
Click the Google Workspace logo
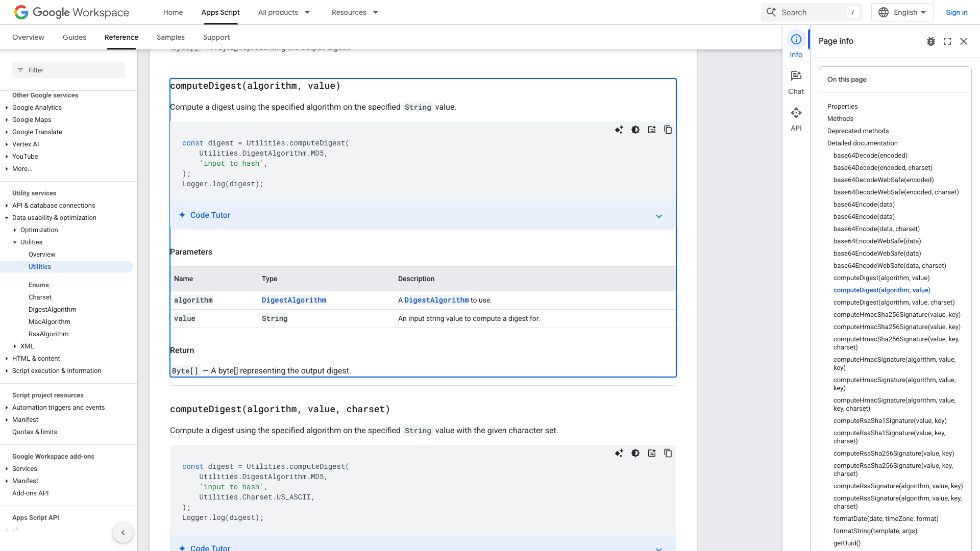point(71,12)
